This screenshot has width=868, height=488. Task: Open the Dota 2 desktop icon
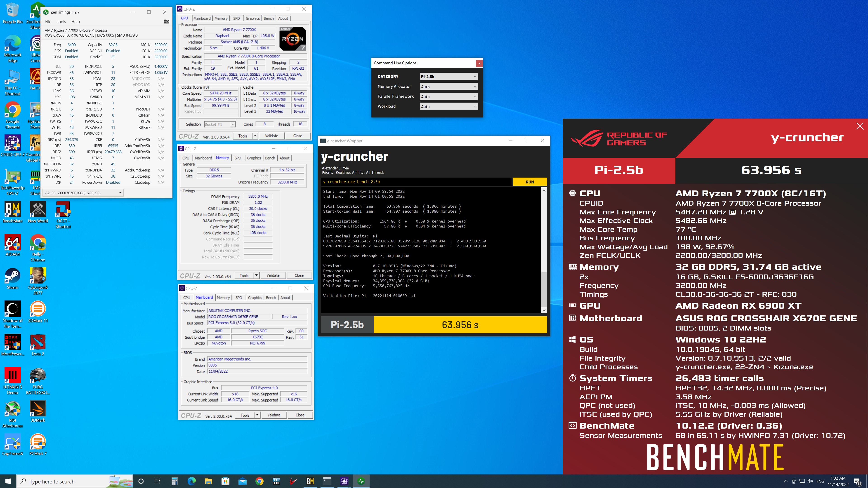(x=38, y=345)
